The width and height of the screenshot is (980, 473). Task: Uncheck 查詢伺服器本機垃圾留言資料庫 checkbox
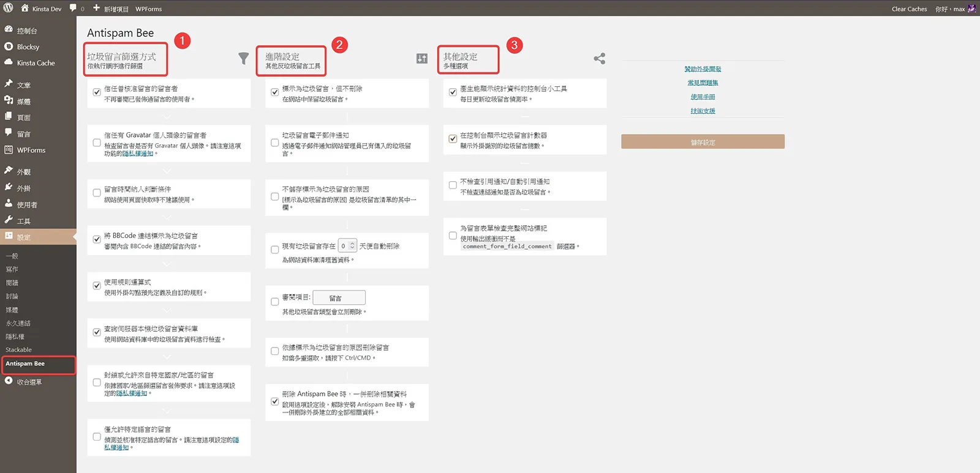point(97,332)
